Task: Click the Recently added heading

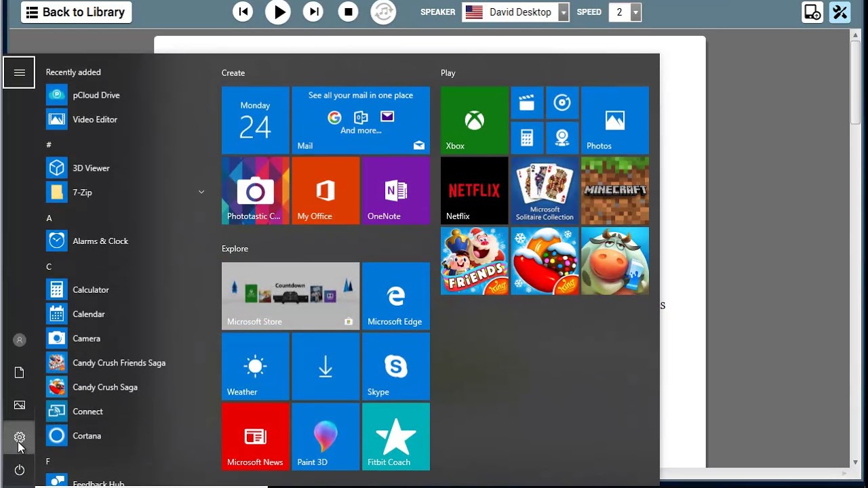Action: (x=73, y=73)
